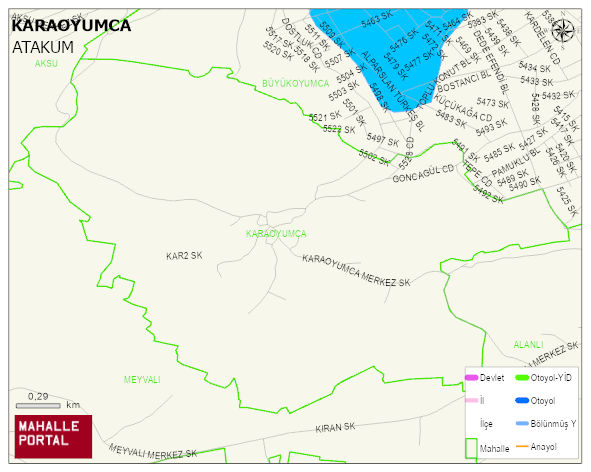Click the BOSTANCI BL boulevard label
Viewport: 591px width, 472px height.
click(x=464, y=81)
